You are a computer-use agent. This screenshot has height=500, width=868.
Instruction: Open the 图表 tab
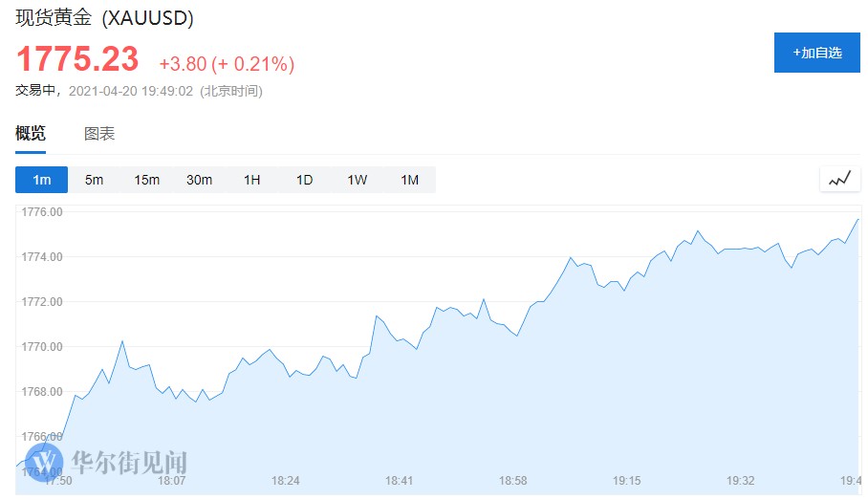pyautogui.click(x=99, y=134)
